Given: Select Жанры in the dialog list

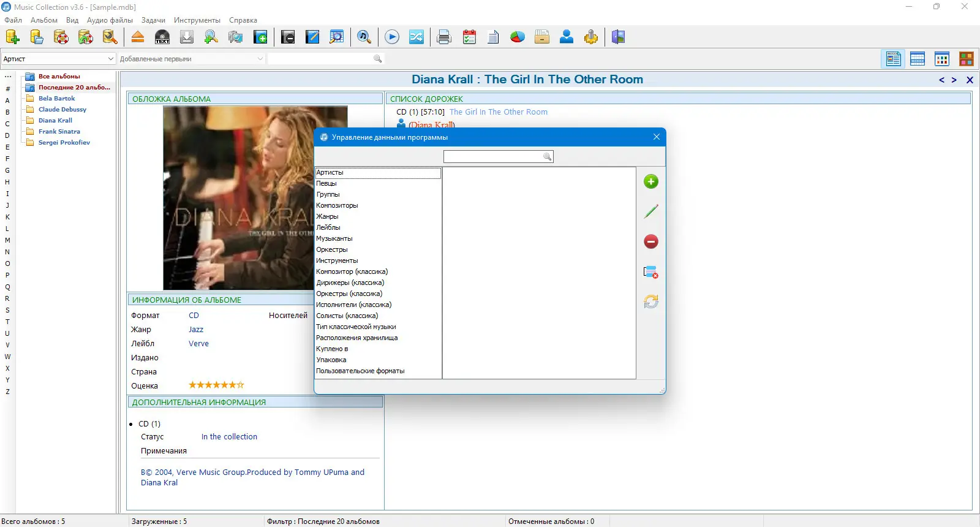Looking at the screenshot, I should (x=378, y=217).
